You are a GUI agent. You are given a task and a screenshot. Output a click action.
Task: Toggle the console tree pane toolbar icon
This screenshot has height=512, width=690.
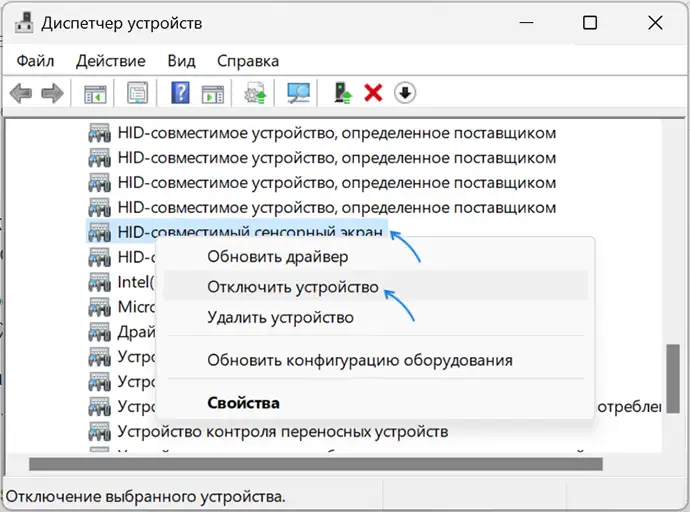95,94
